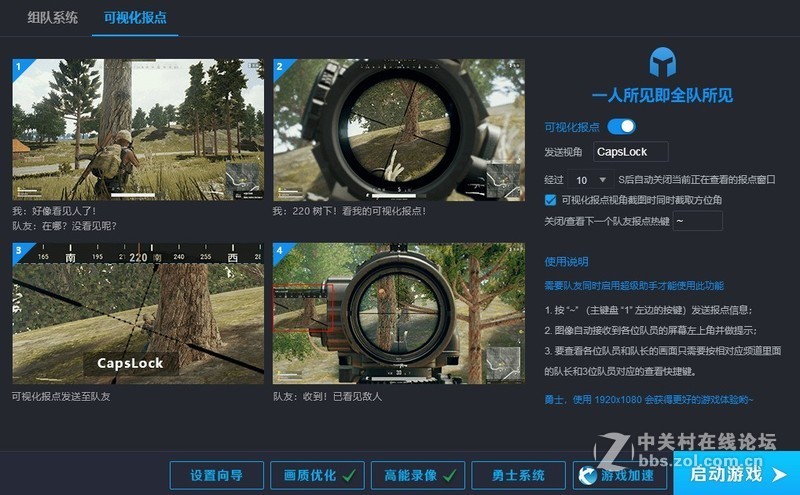Click the 勇士，使用 1920x1080 tip text
This screenshot has height=495, width=800.
pos(648,400)
